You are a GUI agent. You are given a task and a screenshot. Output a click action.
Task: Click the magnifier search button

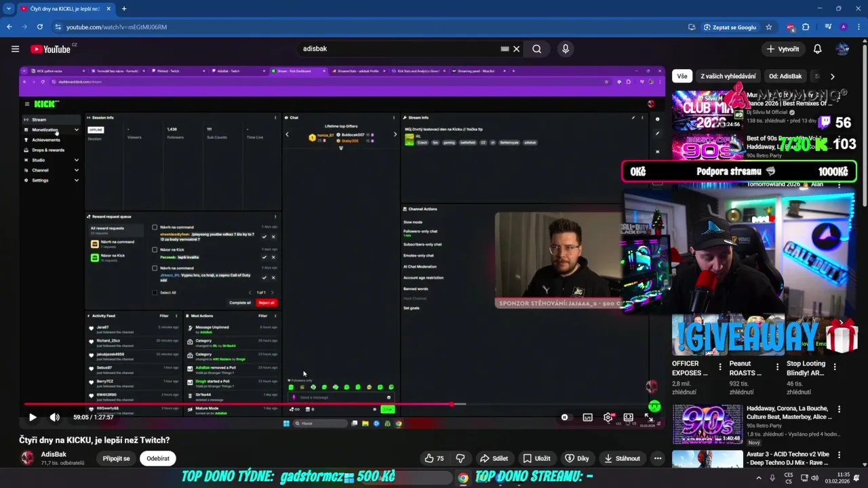click(536, 49)
